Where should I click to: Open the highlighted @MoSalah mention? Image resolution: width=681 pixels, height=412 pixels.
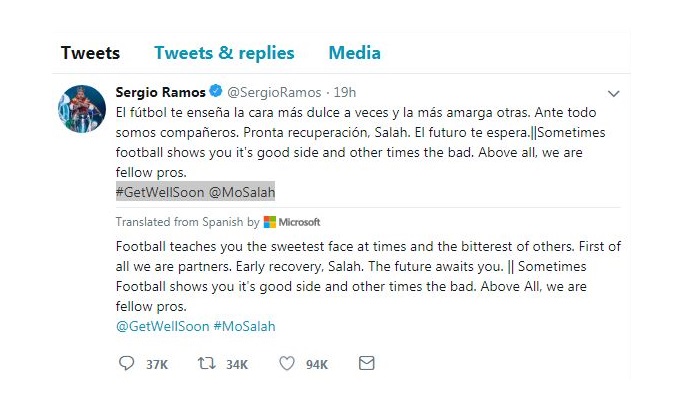(x=241, y=191)
